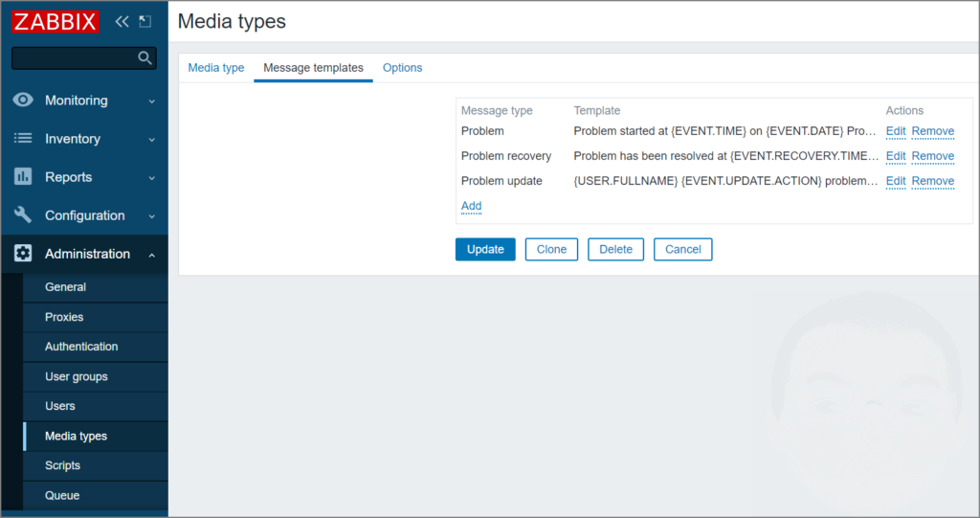Edit the Problem message template
This screenshot has width=980, height=518.
pos(896,131)
